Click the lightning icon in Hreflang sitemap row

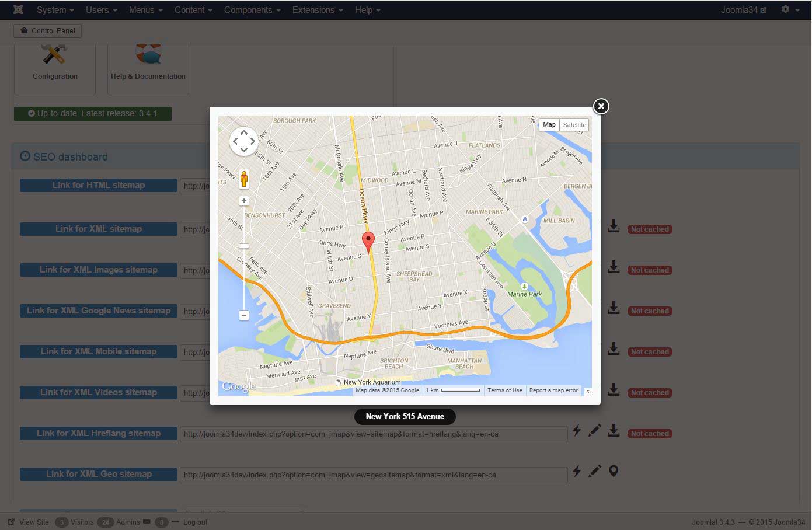pos(577,431)
